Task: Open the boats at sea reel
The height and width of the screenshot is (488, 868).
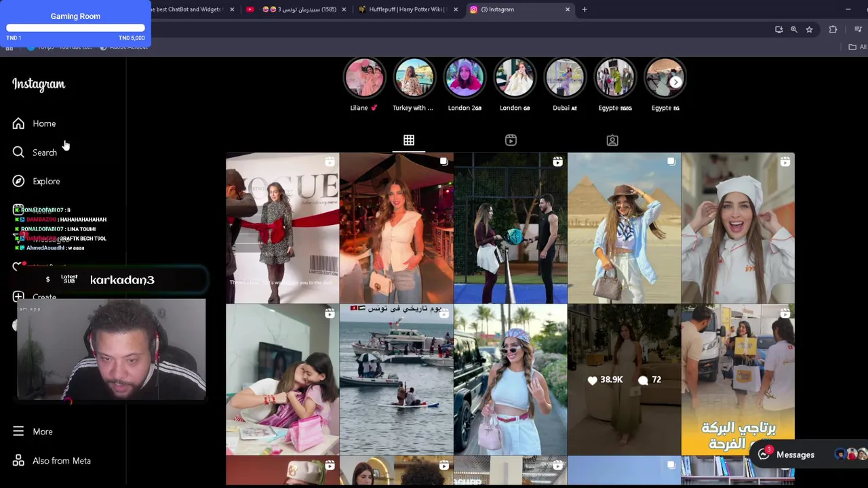Action: pos(396,380)
